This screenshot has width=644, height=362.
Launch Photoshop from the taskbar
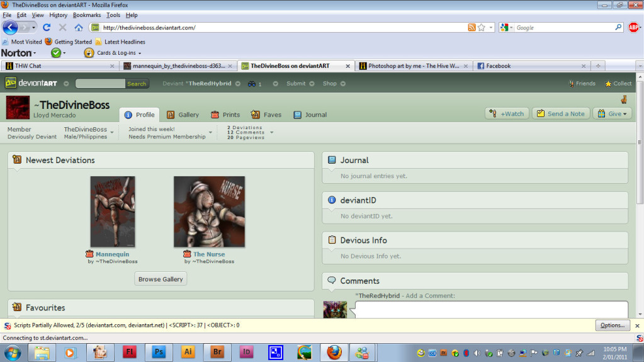[x=159, y=352]
